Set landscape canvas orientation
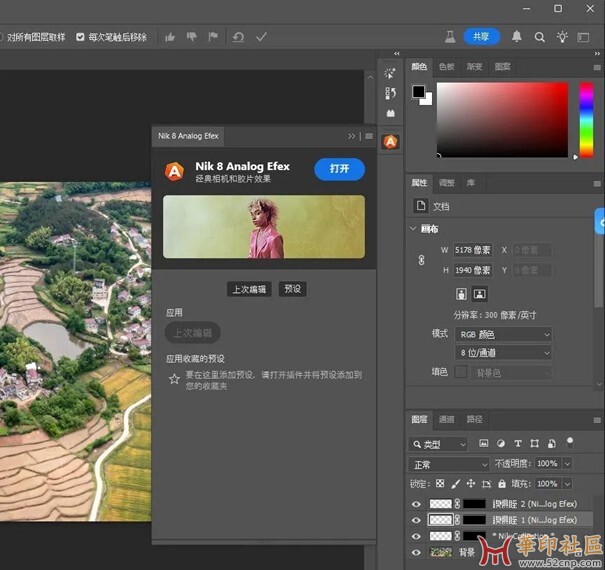The height and width of the screenshot is (570, 605). tap(479, 294)
